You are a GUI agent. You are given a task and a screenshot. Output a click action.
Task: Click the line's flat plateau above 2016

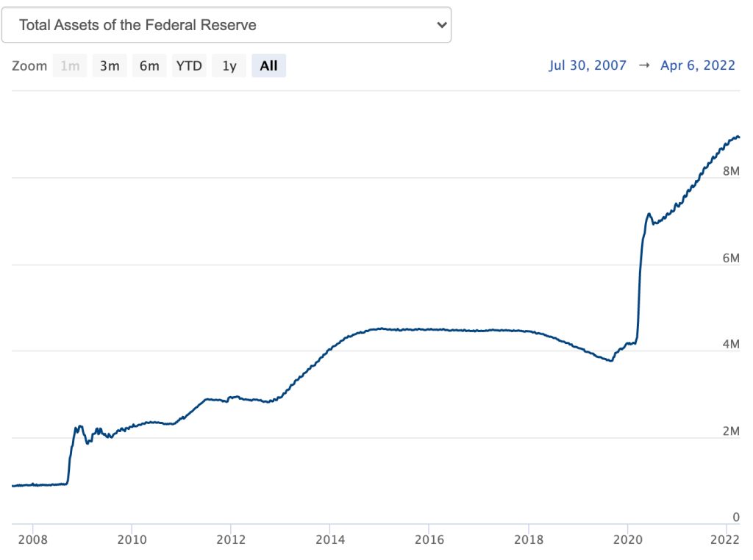[429, 329]
